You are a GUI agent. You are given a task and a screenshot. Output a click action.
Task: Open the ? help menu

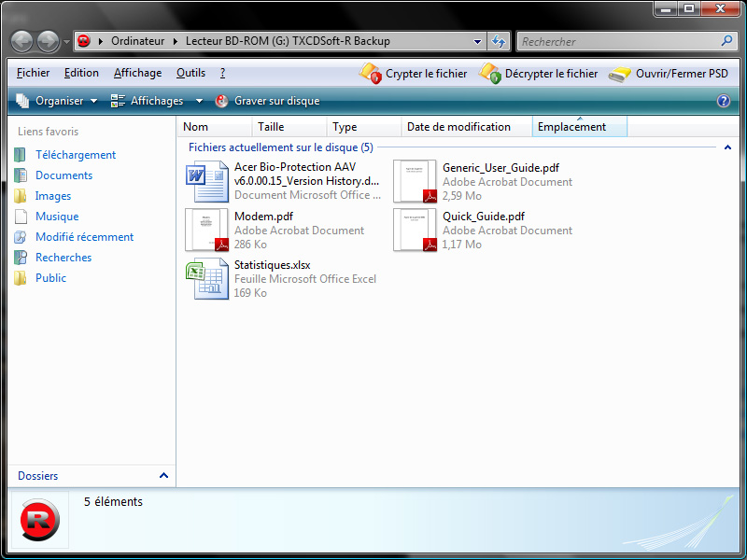click(222, 73)
